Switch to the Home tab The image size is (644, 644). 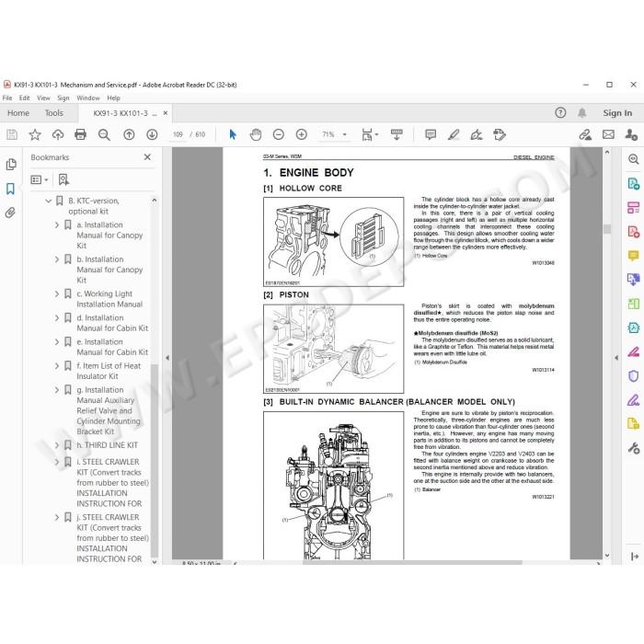point(18,113)
